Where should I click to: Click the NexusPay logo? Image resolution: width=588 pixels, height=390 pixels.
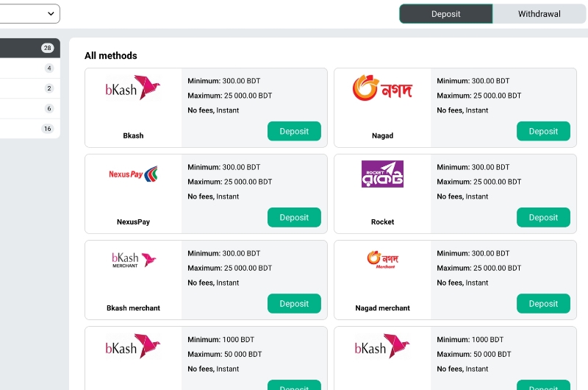(x=133, y=174)
